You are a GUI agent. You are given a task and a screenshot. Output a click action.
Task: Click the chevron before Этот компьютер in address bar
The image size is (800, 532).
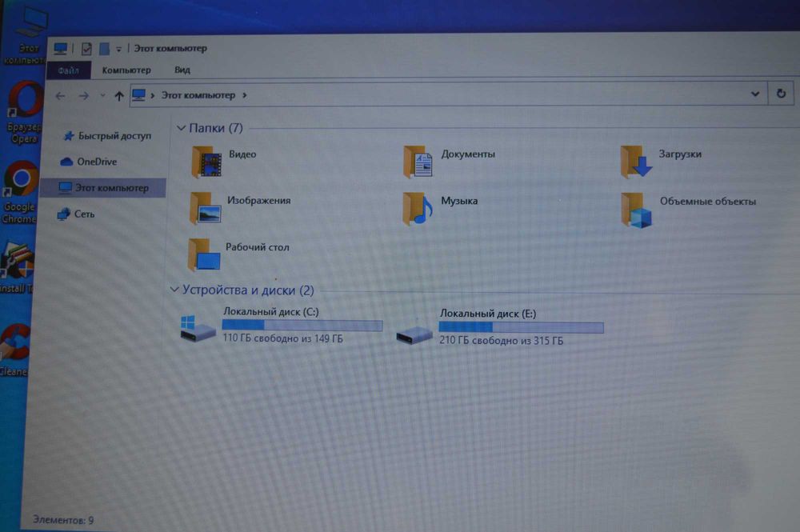click(152, 95)
